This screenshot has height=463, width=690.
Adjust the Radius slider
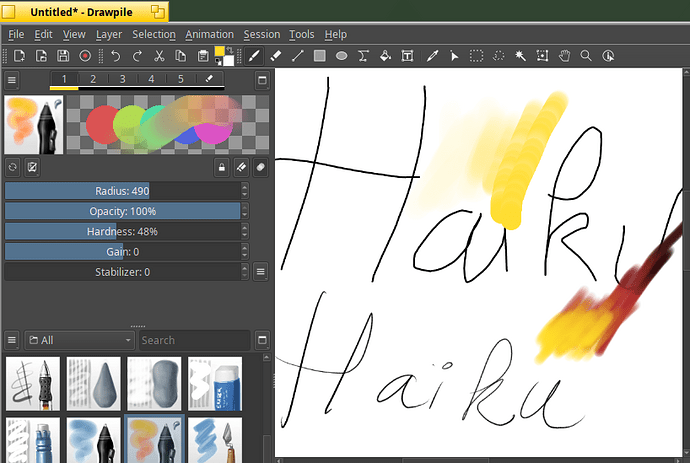(x=122, y=191)
